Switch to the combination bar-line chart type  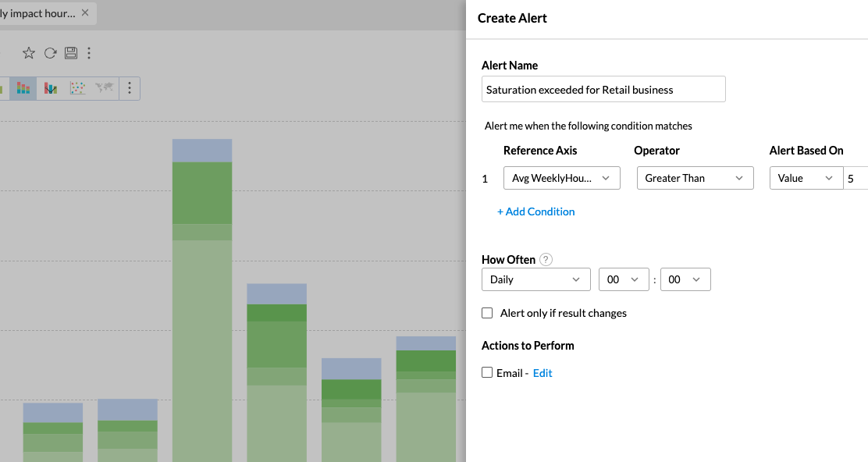(49, 88)
